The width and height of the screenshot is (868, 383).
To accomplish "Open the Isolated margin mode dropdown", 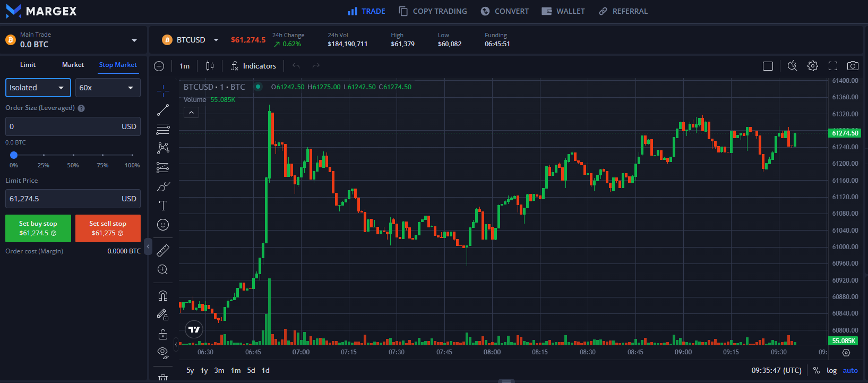I will click(x=38, y=88).
